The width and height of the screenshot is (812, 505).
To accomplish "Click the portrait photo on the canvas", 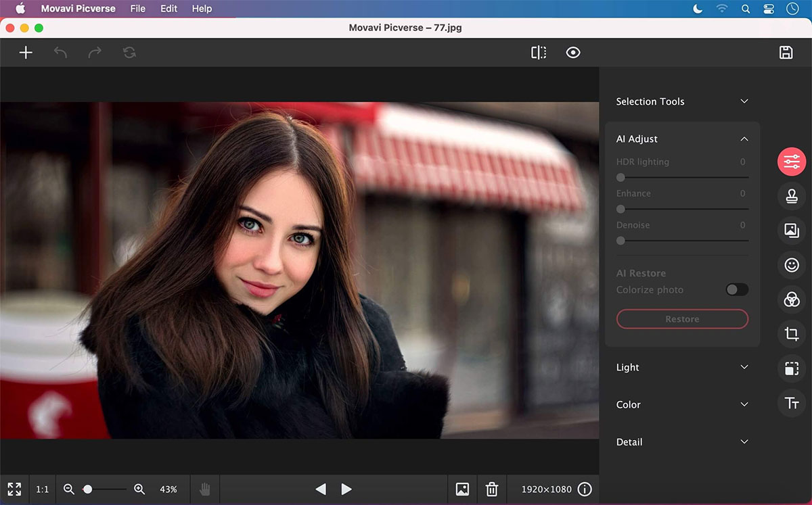I will pyautogui.click(x=299, y=270).
